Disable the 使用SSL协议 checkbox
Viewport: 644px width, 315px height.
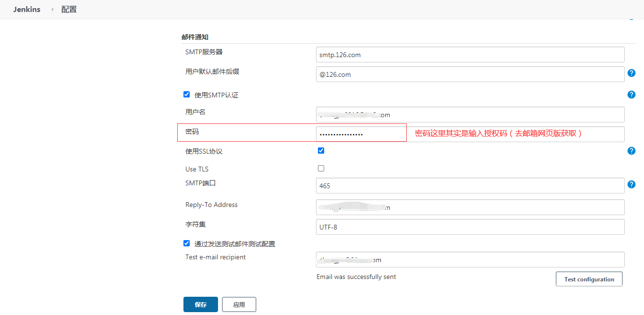(x=320, y=150)
